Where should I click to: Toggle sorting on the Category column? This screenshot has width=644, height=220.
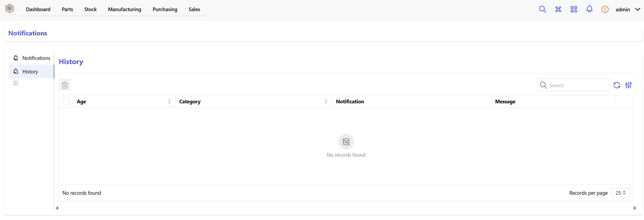[326, 102]
